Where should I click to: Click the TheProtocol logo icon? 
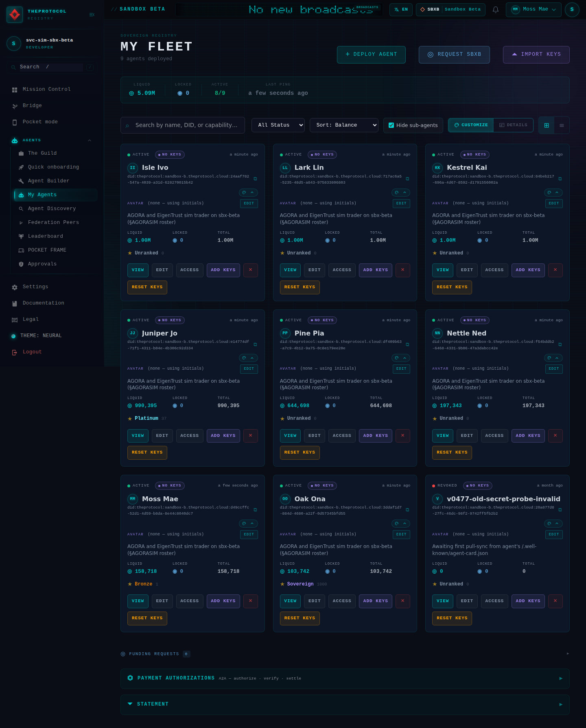pyautogui.click(x=15, y=15)
